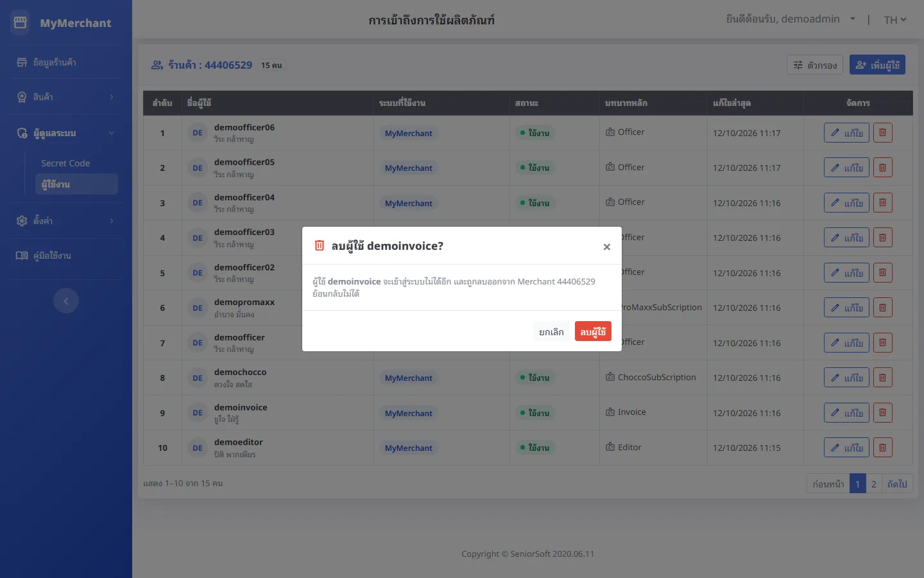The height and width of the screenshot is (578, 924).
Task: Click the MyMerchant store logo icon
Action: pos(21,22)
